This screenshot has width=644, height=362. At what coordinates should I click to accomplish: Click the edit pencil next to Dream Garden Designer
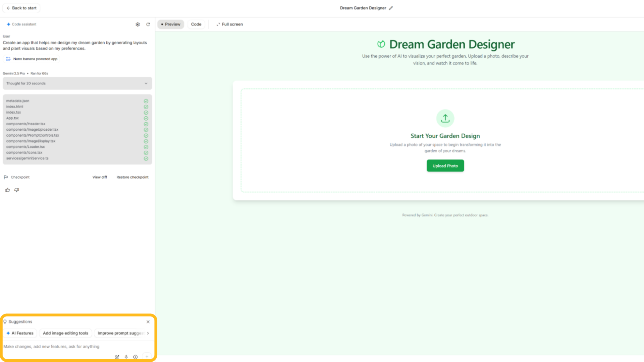(x=391, y=8)
